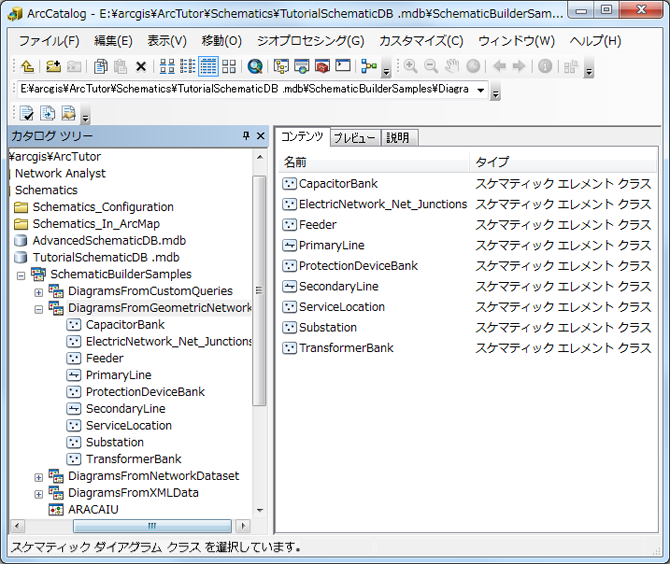Select Substation in the contents list
This screenshot has height=564, width=670.
pos(327,327)
